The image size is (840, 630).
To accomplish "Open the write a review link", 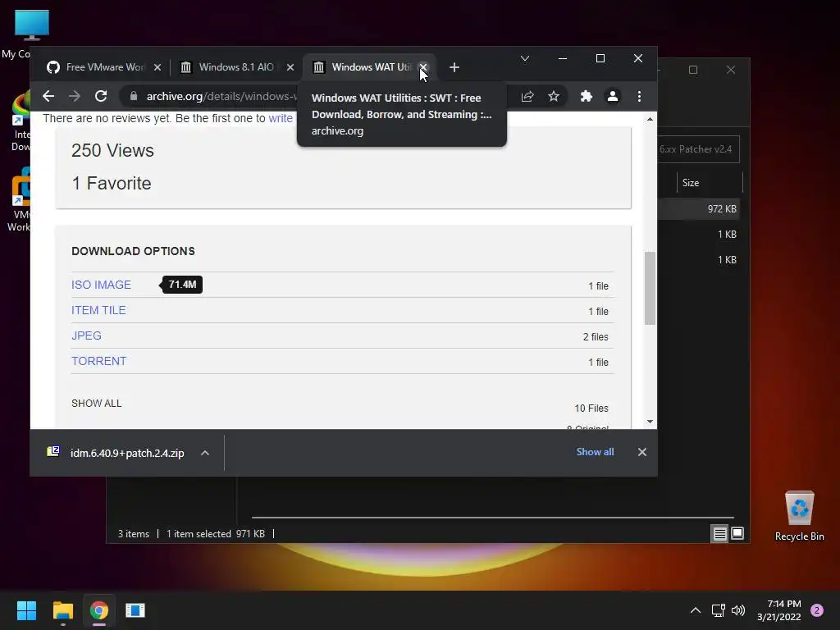I will click(281, 118).
